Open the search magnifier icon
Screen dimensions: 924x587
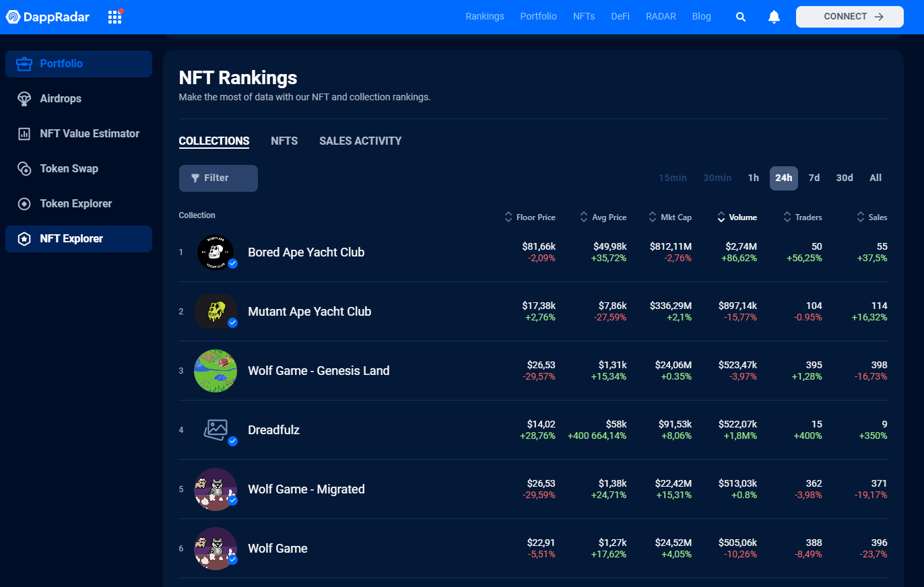pos(741,17)
